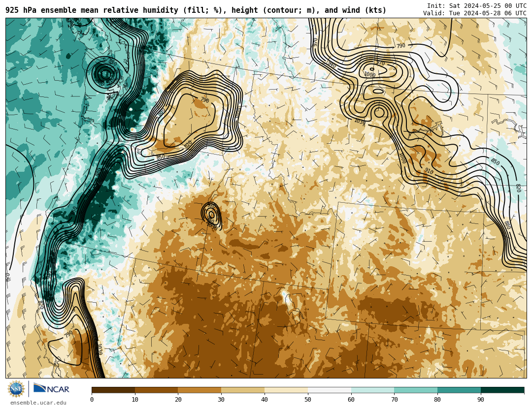This screenshot has height=409, width=532.
Task: Pick the 20–30% orange-brown colorbar segment
Action: [x=199, y=390]
